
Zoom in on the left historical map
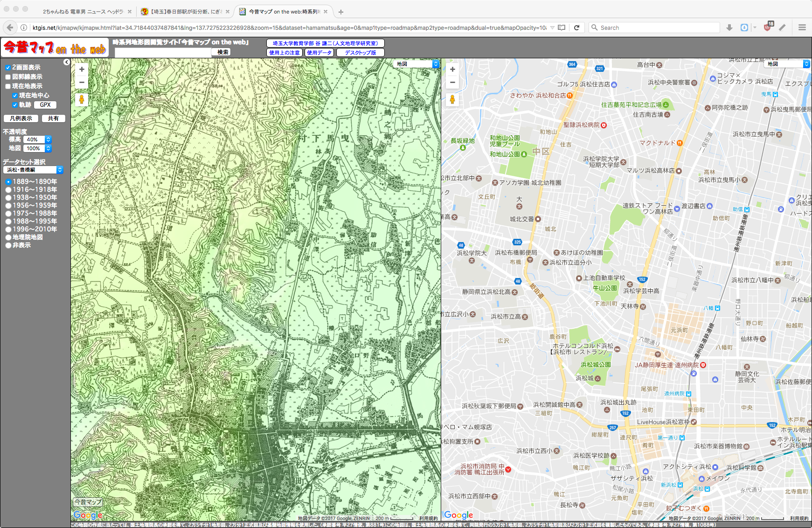82,69
